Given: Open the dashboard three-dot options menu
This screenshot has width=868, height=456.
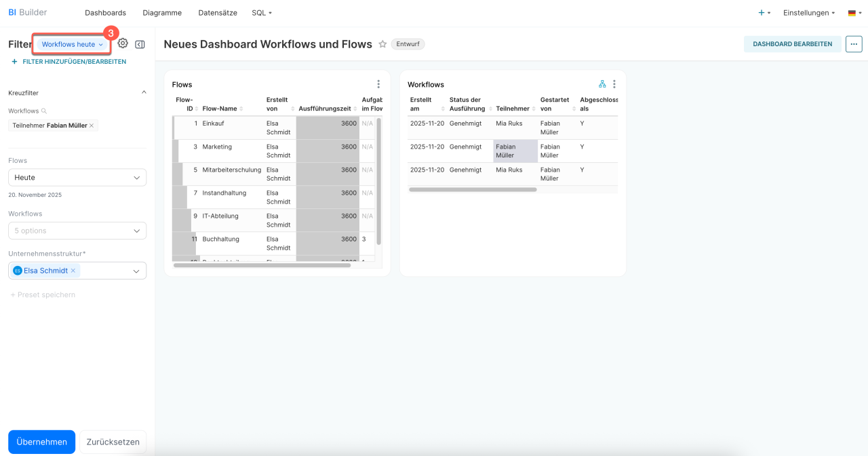Looking at the screenshot, I should point(854,44).
